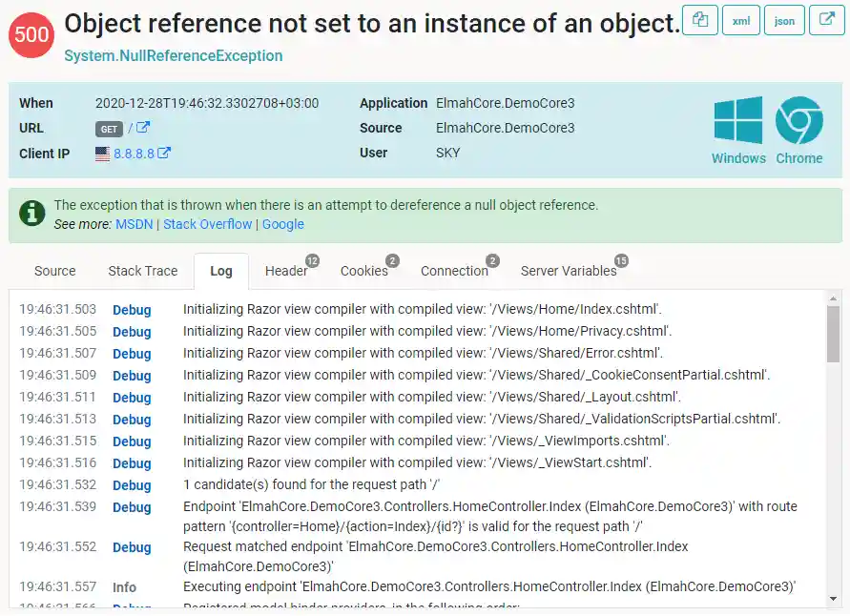Switch to the Source tab
Viewport: 850px width, 616px height.
click(54, 271)
